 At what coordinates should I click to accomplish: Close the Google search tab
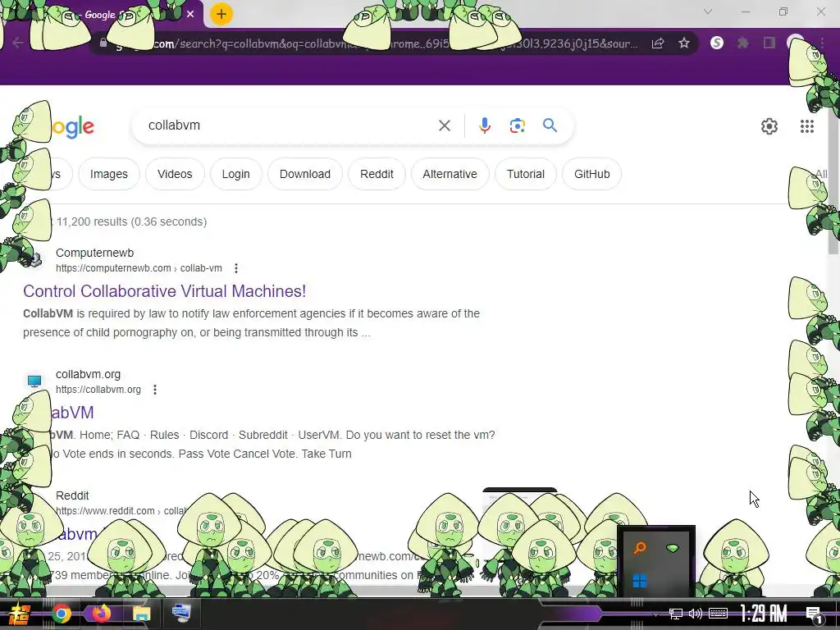pos(190,14)
